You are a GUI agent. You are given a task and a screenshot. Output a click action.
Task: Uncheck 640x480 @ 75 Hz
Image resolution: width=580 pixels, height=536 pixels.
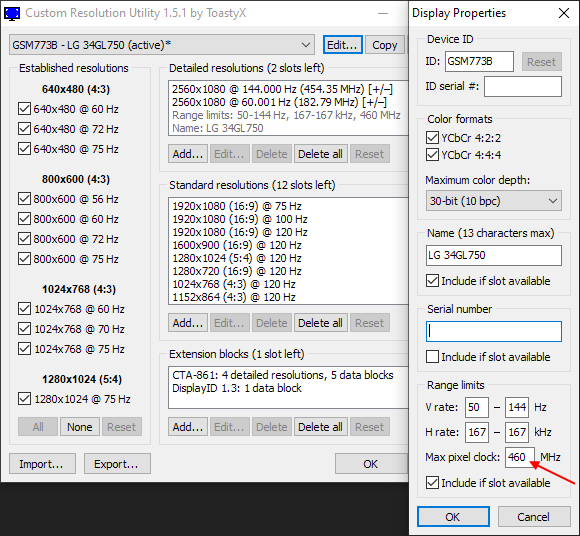pyautogui.click(x=24, y=149)
